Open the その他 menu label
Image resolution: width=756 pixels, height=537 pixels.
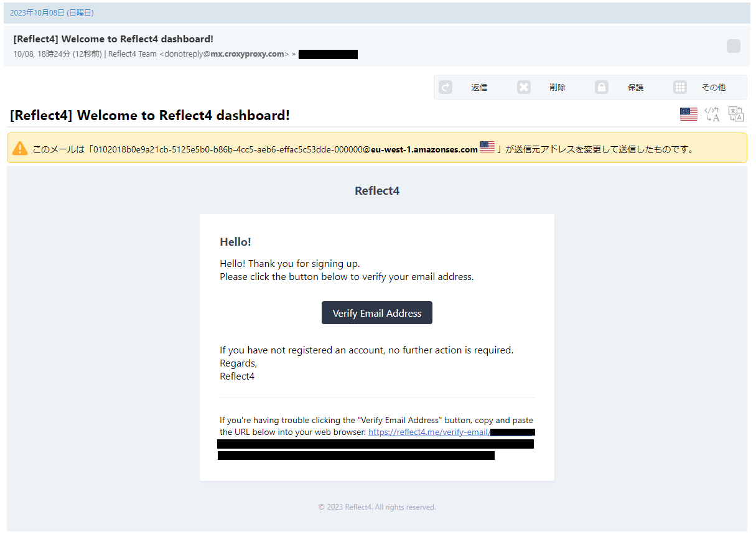tap(714, 88)
